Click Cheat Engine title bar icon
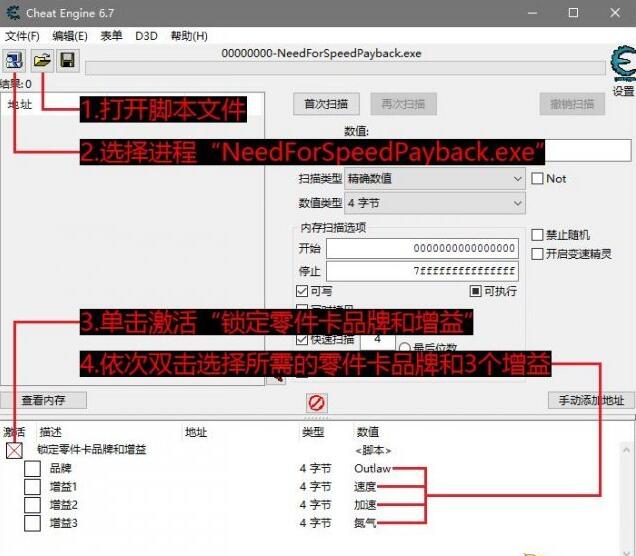636x556 pixels. pos(13,13)
